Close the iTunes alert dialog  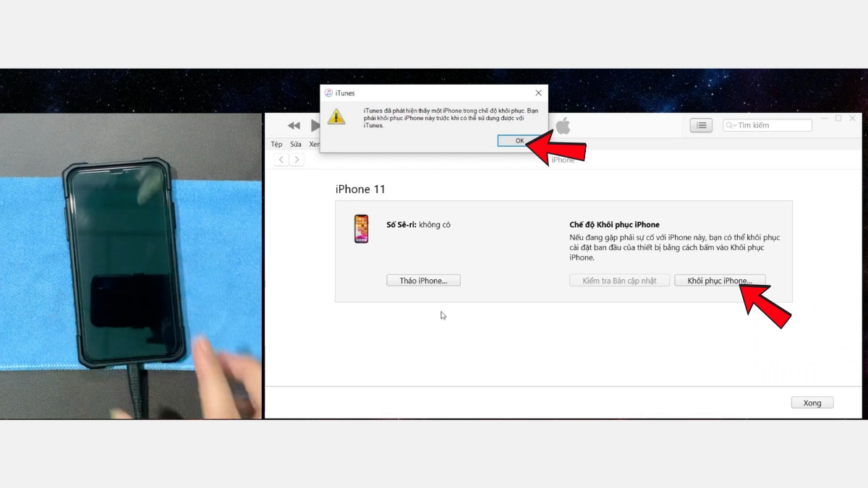click(x=538, y=93)
